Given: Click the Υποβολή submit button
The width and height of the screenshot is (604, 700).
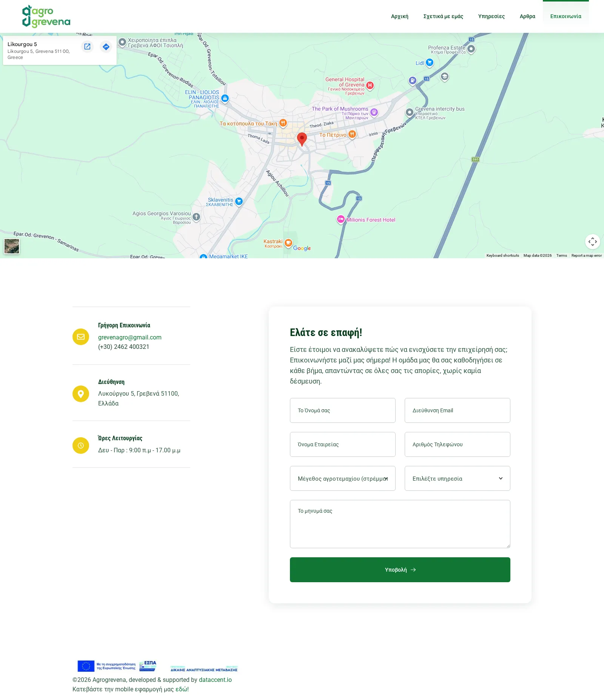Looking at the screenshot, I should pos(400,570).
